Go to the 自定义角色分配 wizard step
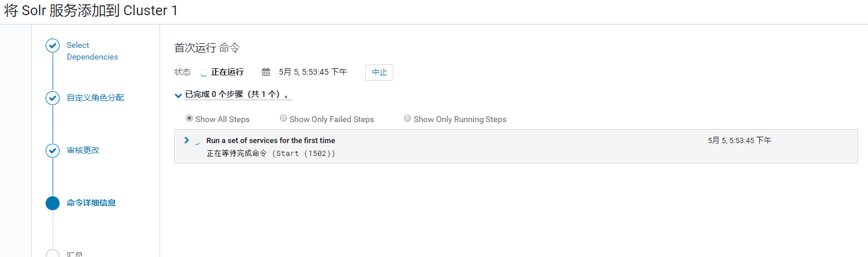Screen dimensions: 868x257 coord(95,98)
